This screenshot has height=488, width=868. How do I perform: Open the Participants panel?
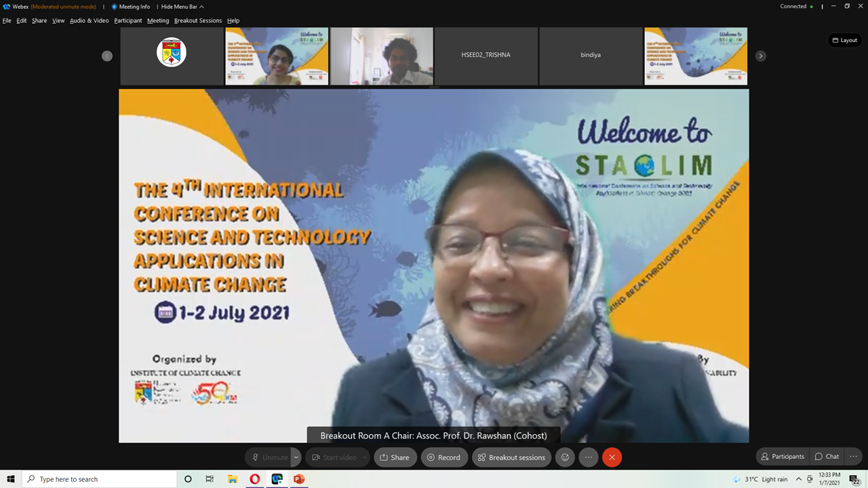783,457
